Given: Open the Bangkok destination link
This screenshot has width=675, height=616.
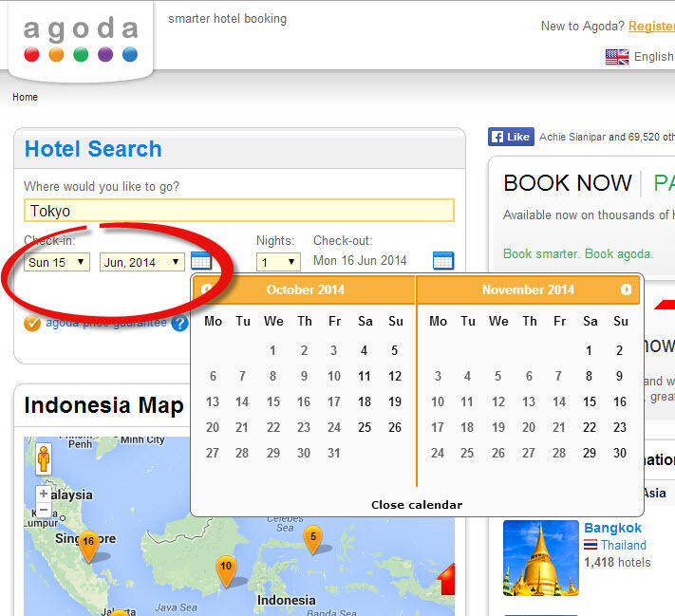Looking at the screenshot, I should pos(612,528).
